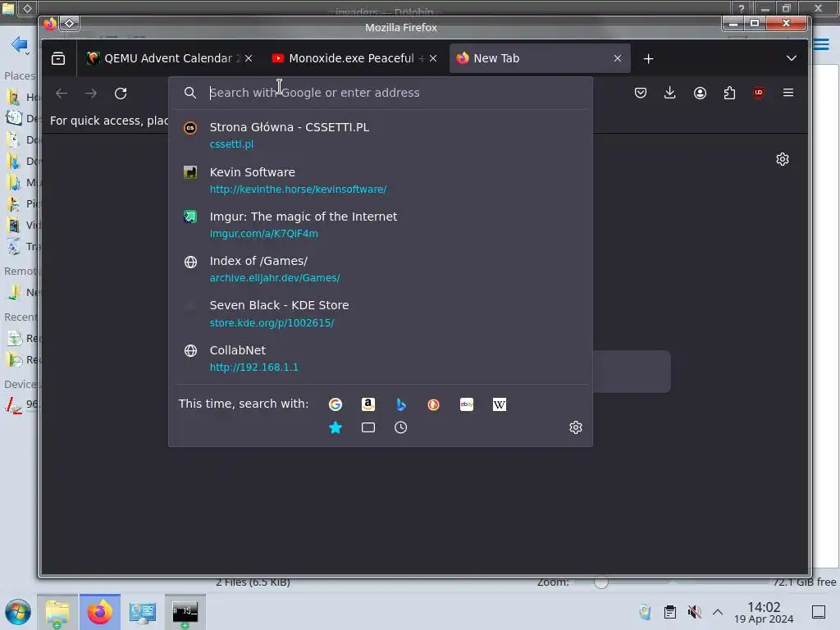Open the uBlock Origin extension icon
Viewport: 840px width, 630px height.
pos(759,93)
